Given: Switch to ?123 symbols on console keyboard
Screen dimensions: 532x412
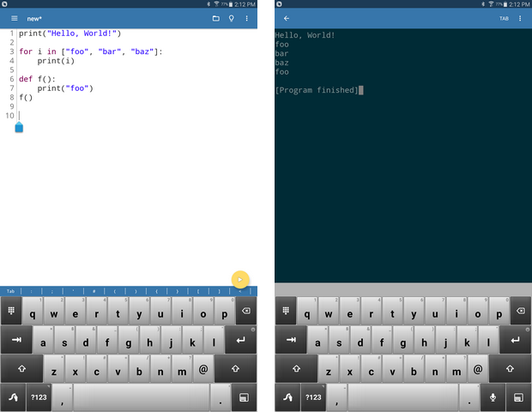Looking at the screenshot, I should [313, 397].
